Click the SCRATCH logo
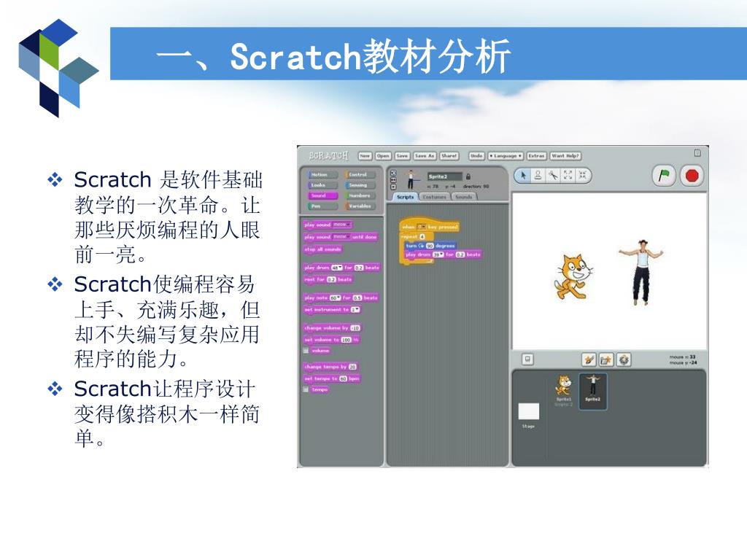The width and height of the screenshot is (747, 560). 328,156
